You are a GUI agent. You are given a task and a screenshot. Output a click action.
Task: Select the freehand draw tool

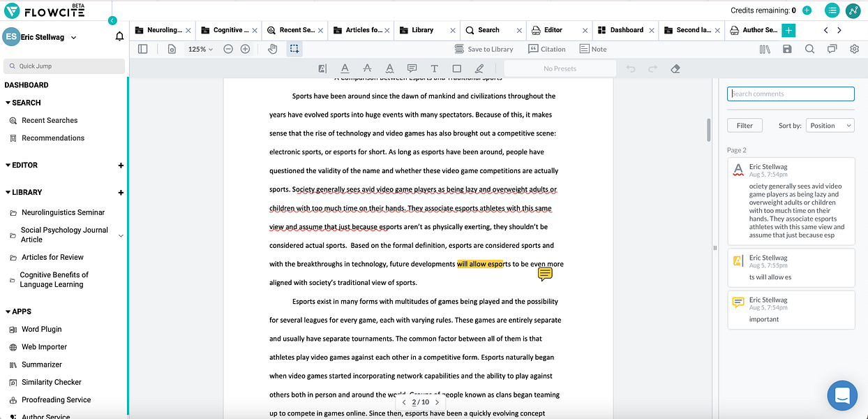tap(479, 68)
